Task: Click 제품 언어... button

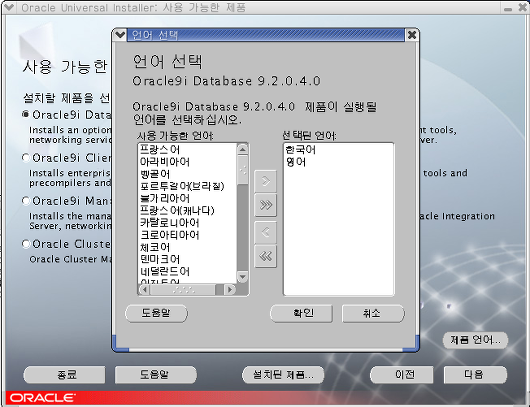Action: 476,340
